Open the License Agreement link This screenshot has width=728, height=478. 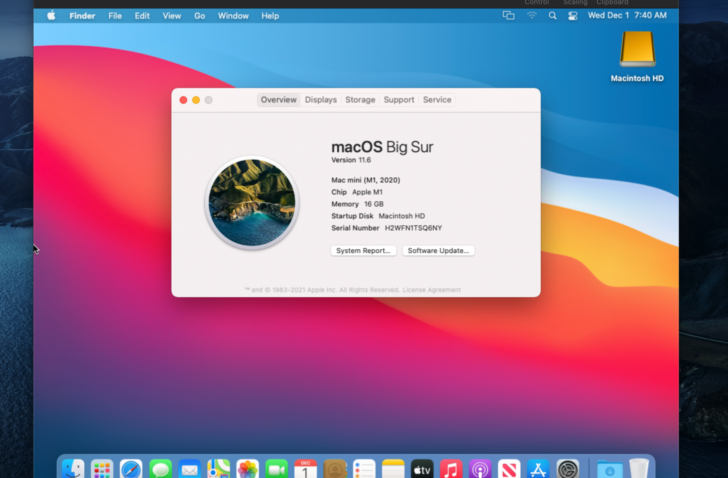pyautogui.click(x=431, y=290)
